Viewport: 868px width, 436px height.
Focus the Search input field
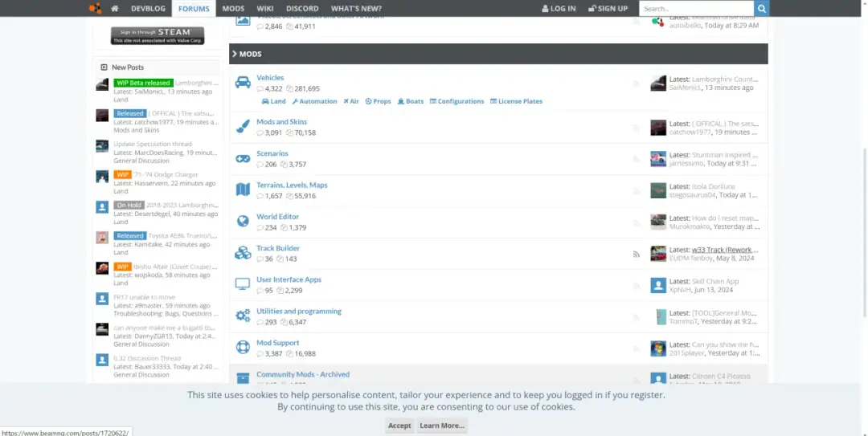click(695, 8)
